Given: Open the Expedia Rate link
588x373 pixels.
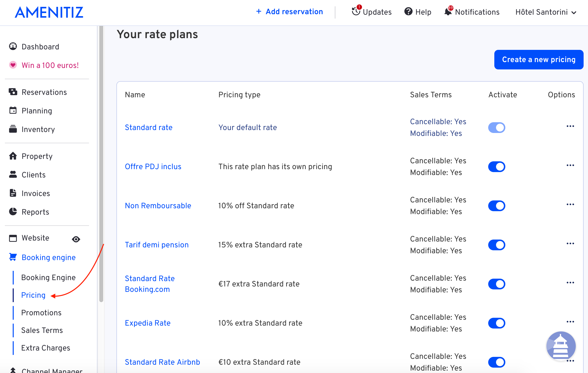Looking at the screenshot, I should tap(148, 323).
